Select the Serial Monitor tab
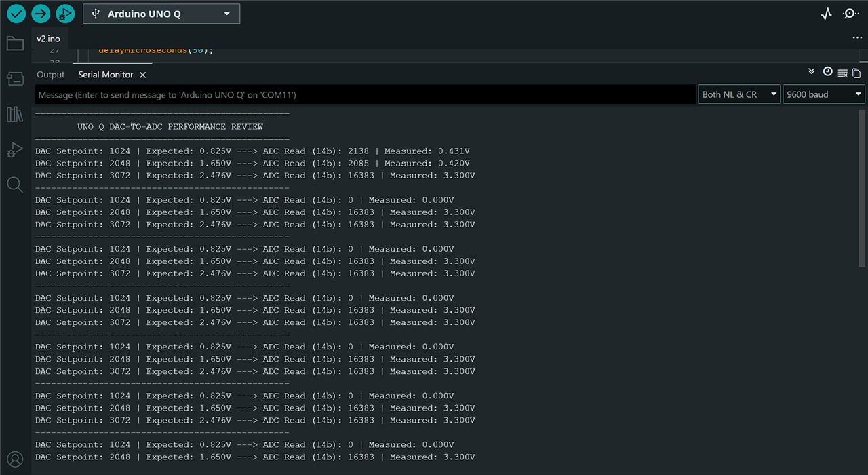The width and height of the screenshot is (868, 475). (105, 75)
